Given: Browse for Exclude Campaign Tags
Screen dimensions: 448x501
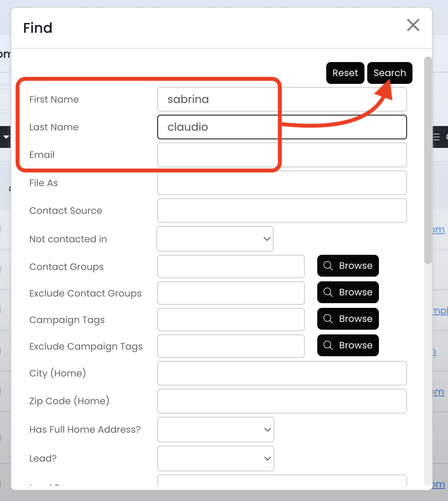Looking at the screenshot, I should click(x=348, y=345).
